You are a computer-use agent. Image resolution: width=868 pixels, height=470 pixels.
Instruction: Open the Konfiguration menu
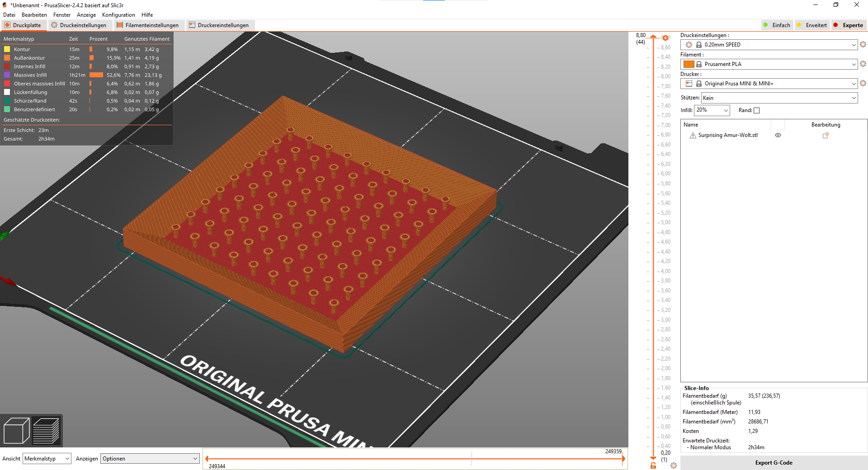118,14
